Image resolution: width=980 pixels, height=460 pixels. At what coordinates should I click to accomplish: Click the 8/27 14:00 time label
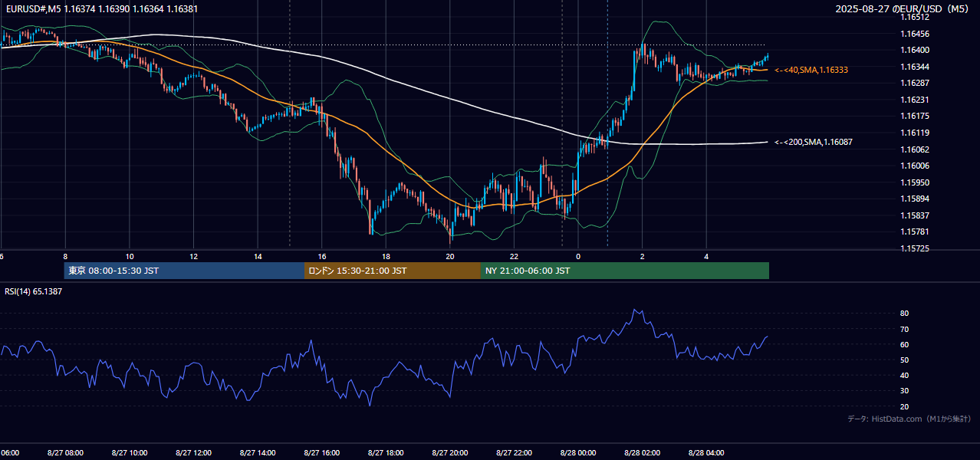258,452
